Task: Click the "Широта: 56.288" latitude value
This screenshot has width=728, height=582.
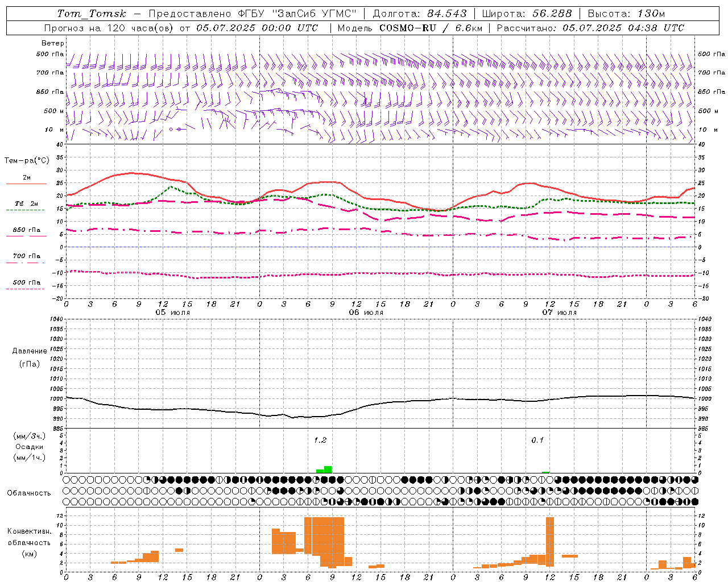Action: 527,14
